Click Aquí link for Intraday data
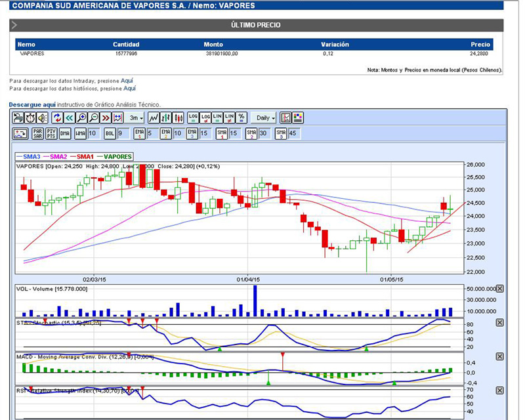The height and width of the screenshot is (420, 525). pyautogui.click(x=127, y=81)
